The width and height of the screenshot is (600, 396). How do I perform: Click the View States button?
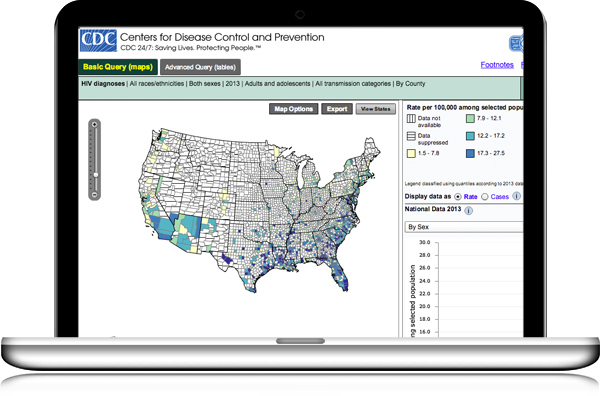(375, 109)
